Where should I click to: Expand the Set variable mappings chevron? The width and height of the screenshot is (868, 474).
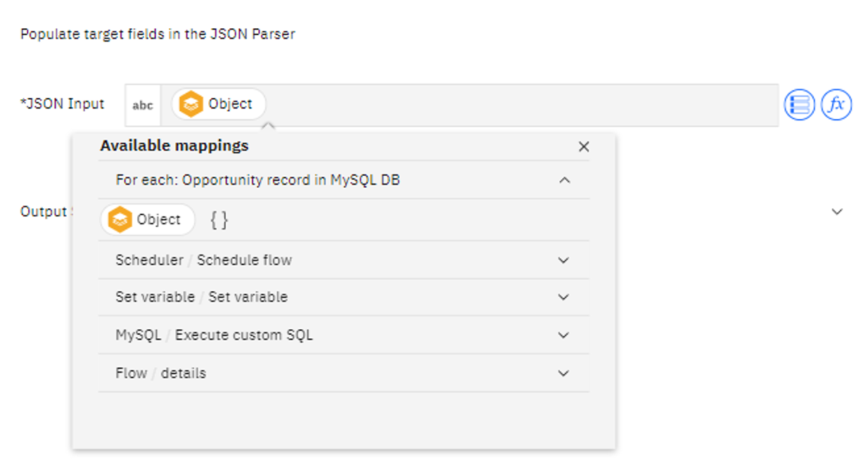(x=563, y=297)
